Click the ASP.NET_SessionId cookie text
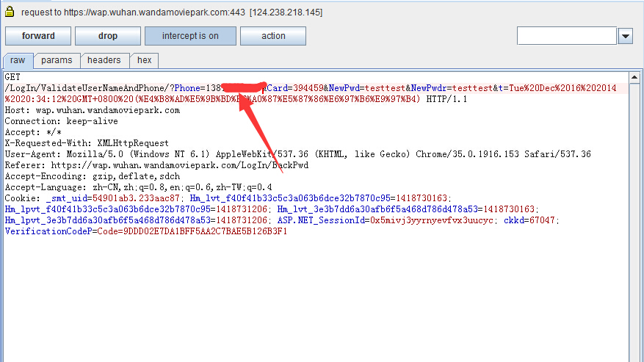 385,220
